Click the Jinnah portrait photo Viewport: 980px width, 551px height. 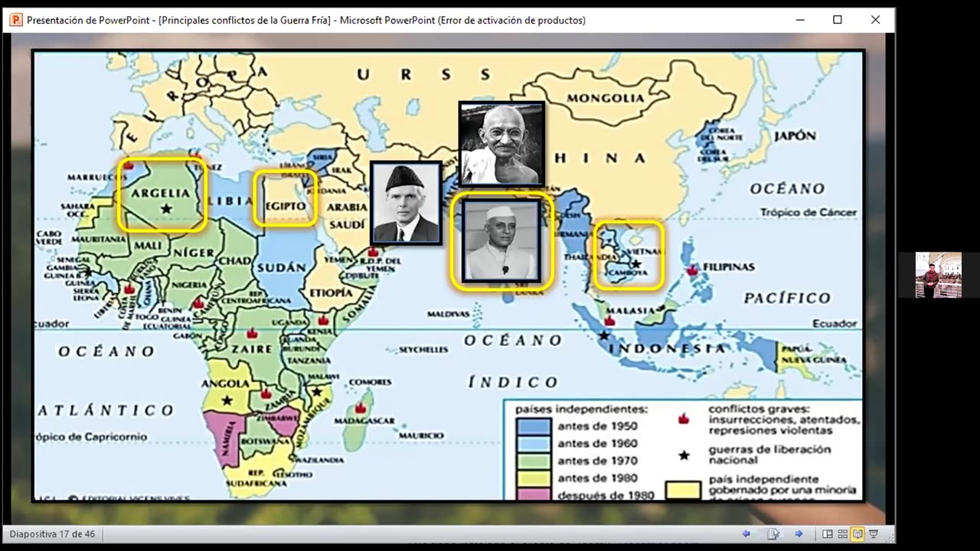pyautogui.click(x=406, y=203)
